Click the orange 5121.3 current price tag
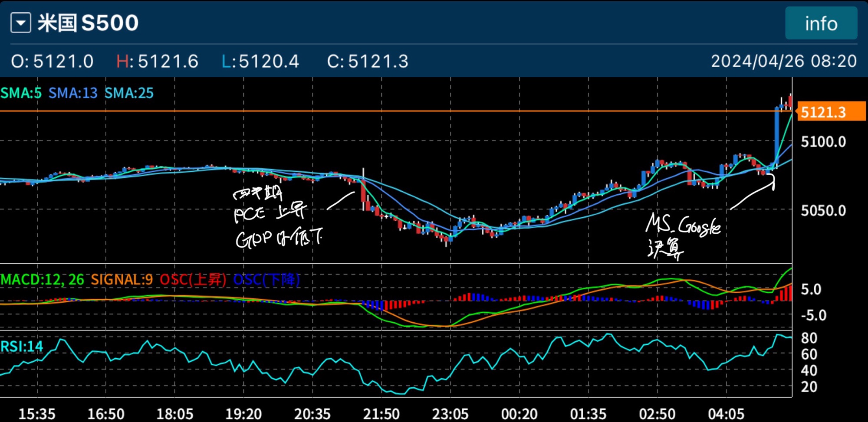Screen dimensions: 868x422 coord(831,112)
